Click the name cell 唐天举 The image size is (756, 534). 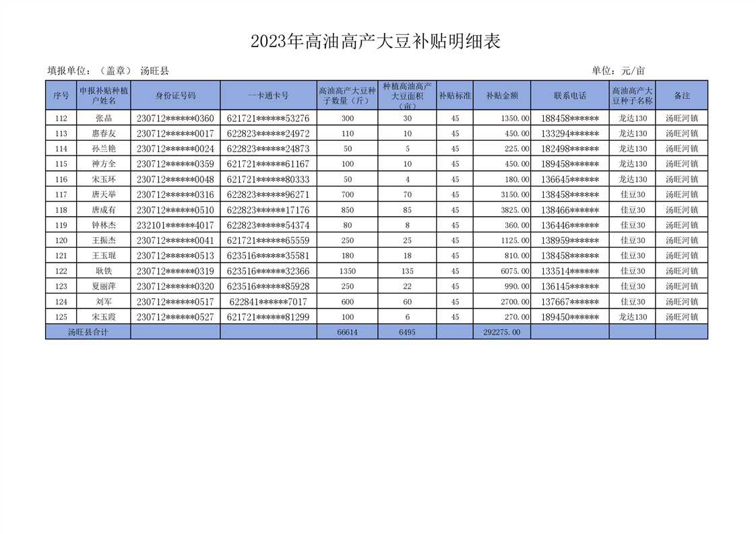coord(104,195)
